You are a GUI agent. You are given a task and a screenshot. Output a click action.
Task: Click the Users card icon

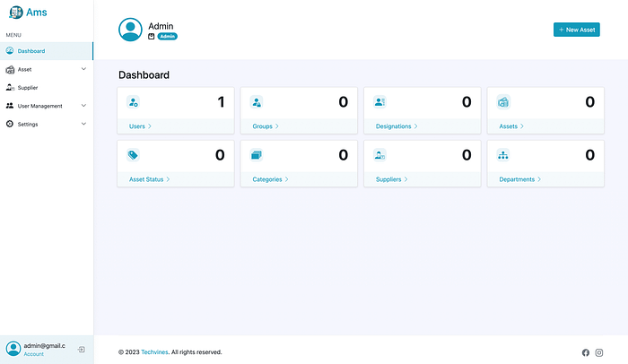pyautogui.click(x=133, y=102)
